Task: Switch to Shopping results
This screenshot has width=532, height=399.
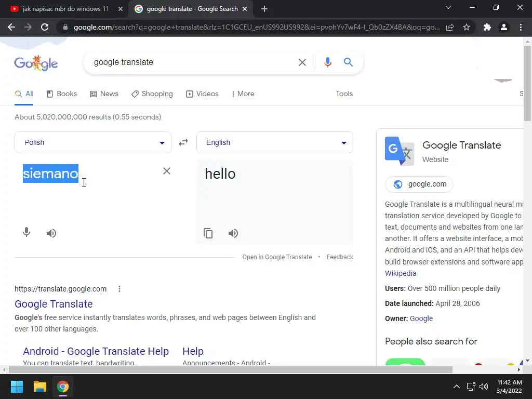Action: (152, 94)
